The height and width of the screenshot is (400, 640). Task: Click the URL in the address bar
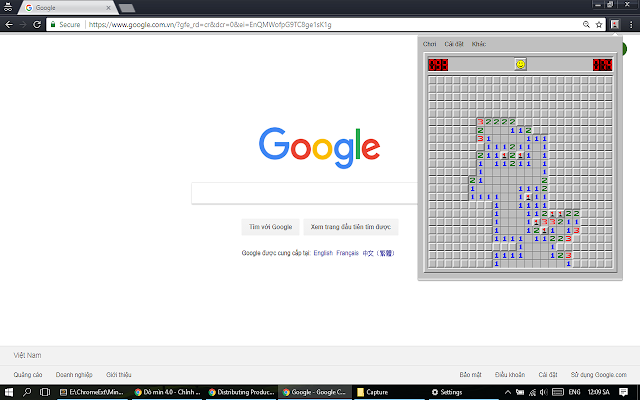click(210, 24)
